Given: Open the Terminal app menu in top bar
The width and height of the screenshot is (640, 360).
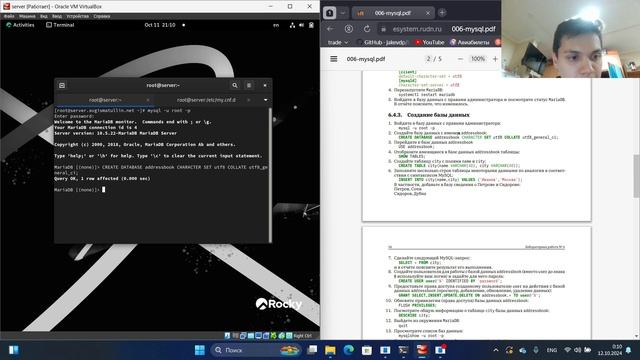Looking at the screenshot, I should click(x=60, y=25).
